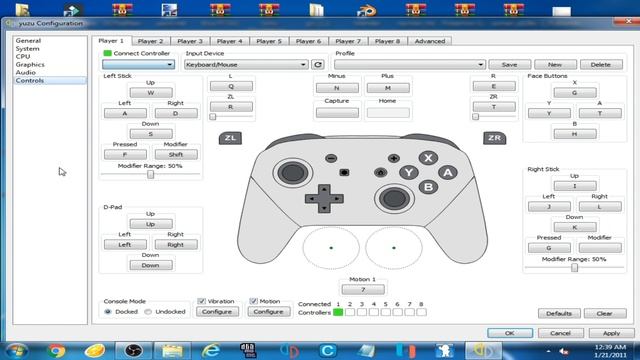Open File Explorer from the taskbar
Image resolution: width=640 pixels, height=360 pixels.
pos(172,351)
